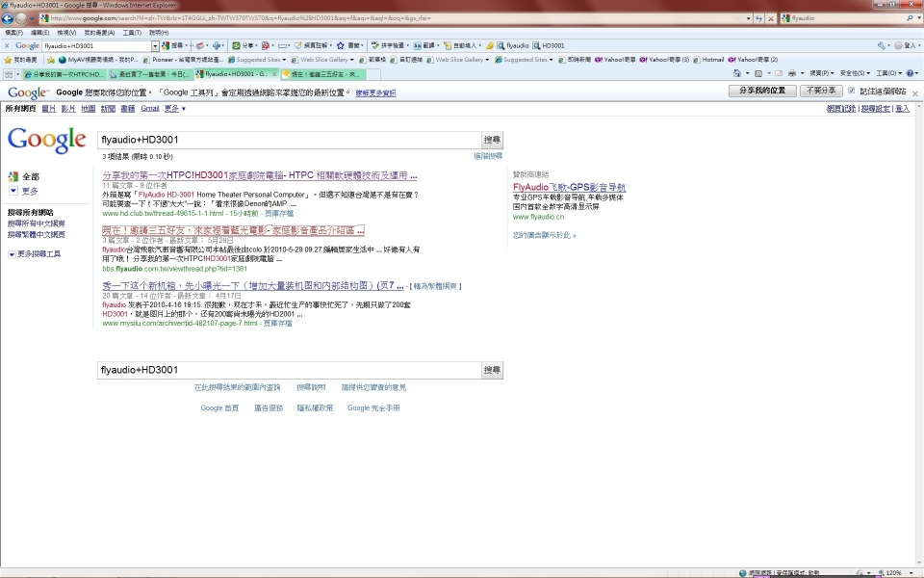924x578 pixels.
Task: Expand 更多搜尋工具 in the left sidebar
Action: coord(35,254)
